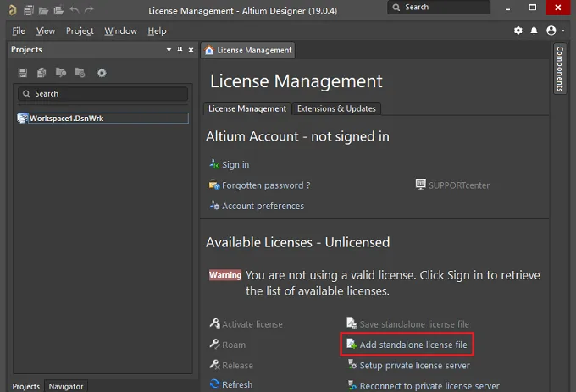Open the File menu
576x392 pixels.
click(19, 30)
